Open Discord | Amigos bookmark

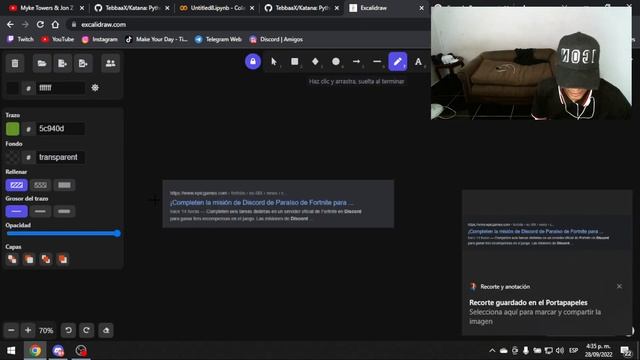click(x=276, y=39)
